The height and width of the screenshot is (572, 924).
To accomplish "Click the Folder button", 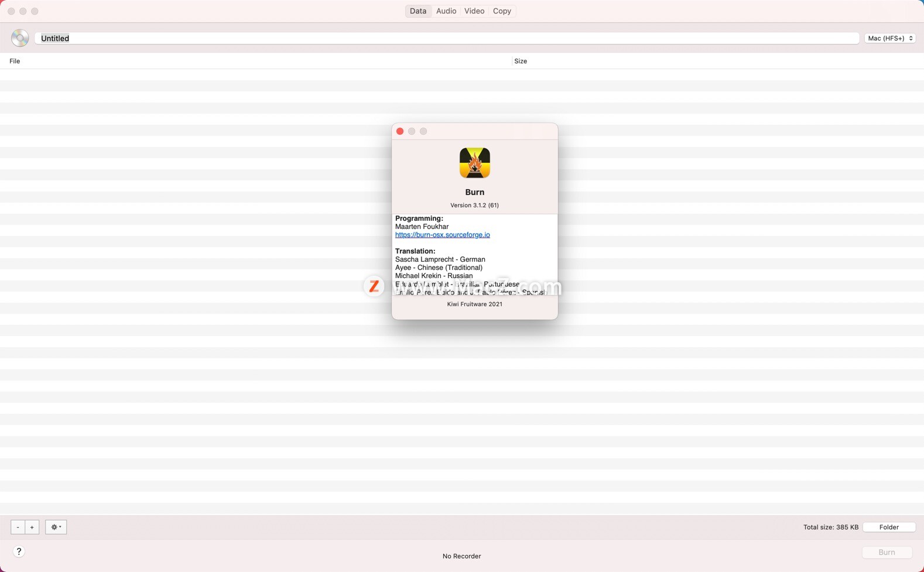I will (x=889, y=527).
